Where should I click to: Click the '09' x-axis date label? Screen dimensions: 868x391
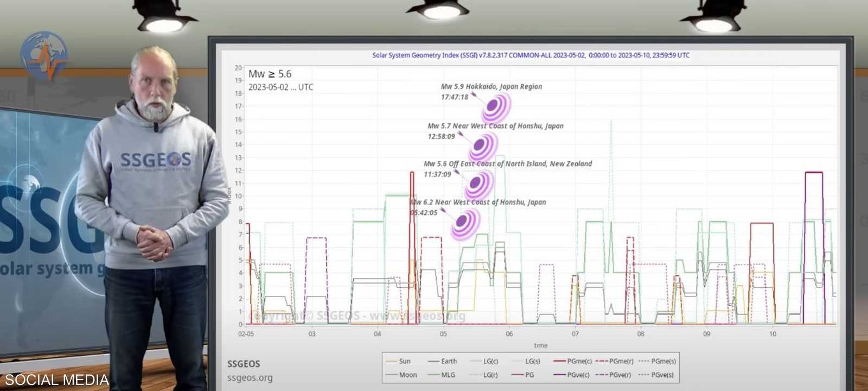pyautogui.click(x=706, y=334)
